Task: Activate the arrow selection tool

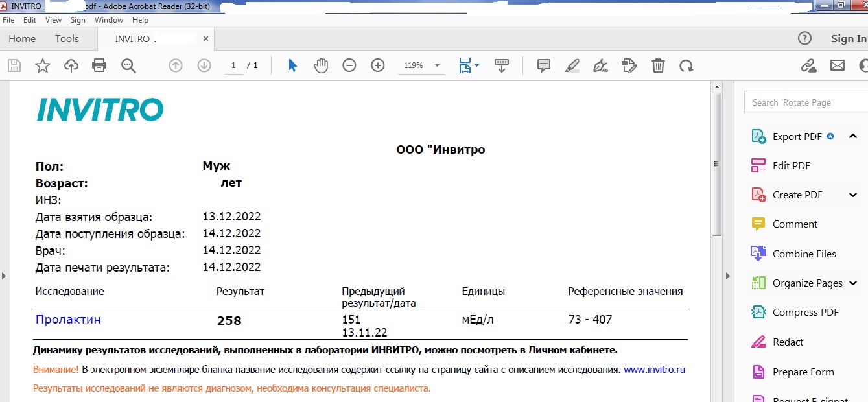Action: (x=292, y=65)
